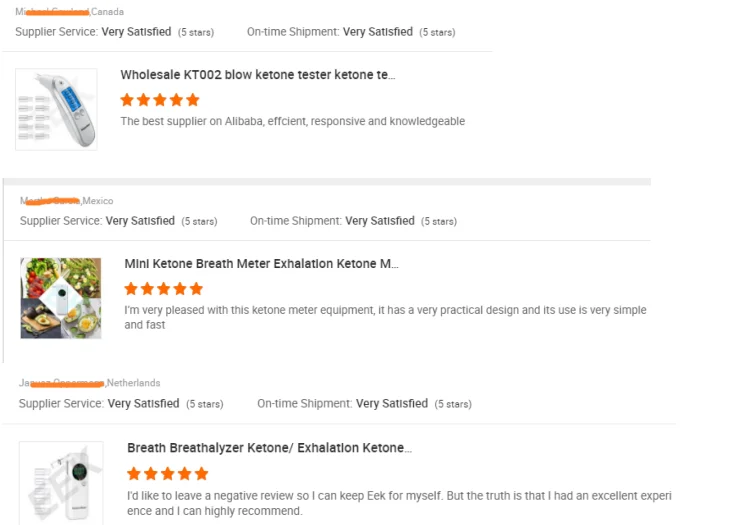This screenshot has width=750, height=525.
Task: Click the Breath Breathalyzer Ketone/ Exhalation title
Action: 269,448
